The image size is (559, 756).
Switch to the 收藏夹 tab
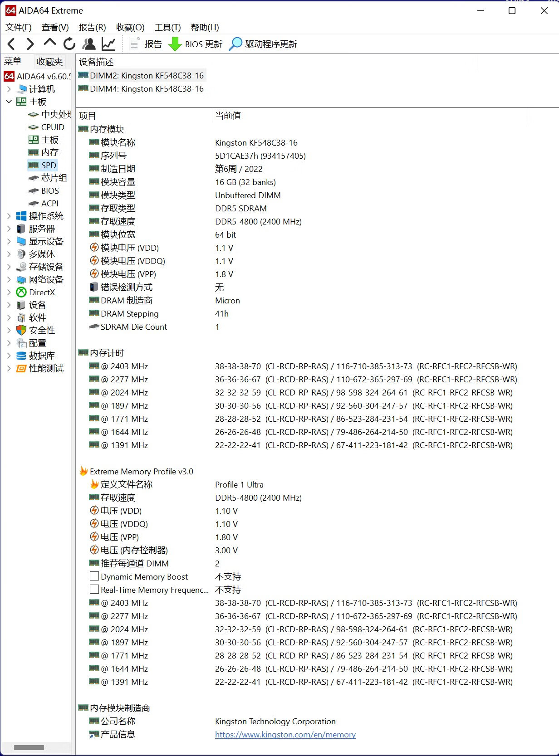tap(49, 61)
